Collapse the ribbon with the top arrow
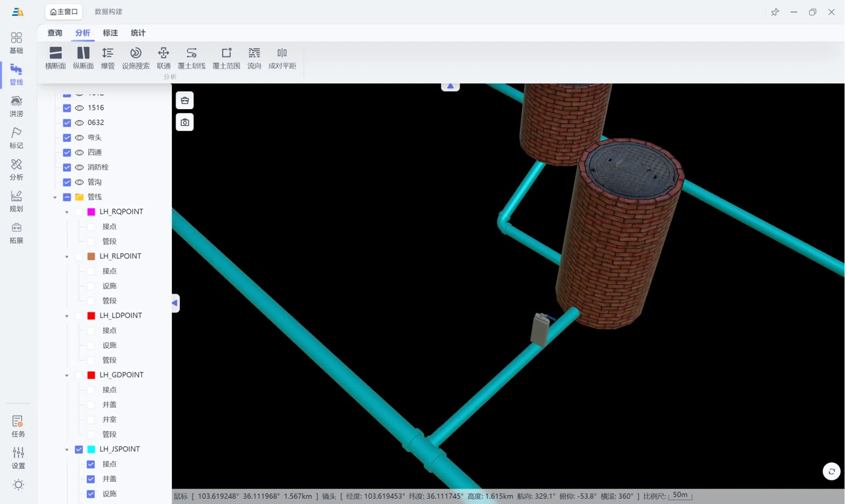The image size is (845, 504). (450, 86)
